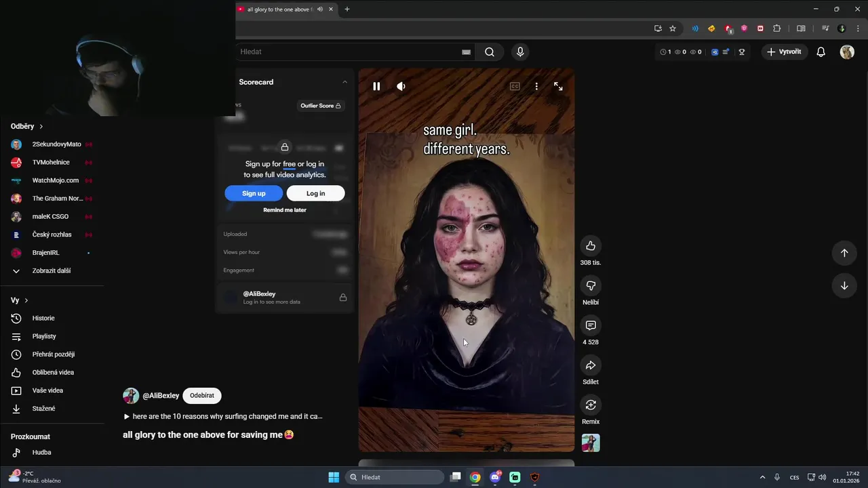The image size is (868, 488).
Task: Open a new browser tab
Action: 347,9
